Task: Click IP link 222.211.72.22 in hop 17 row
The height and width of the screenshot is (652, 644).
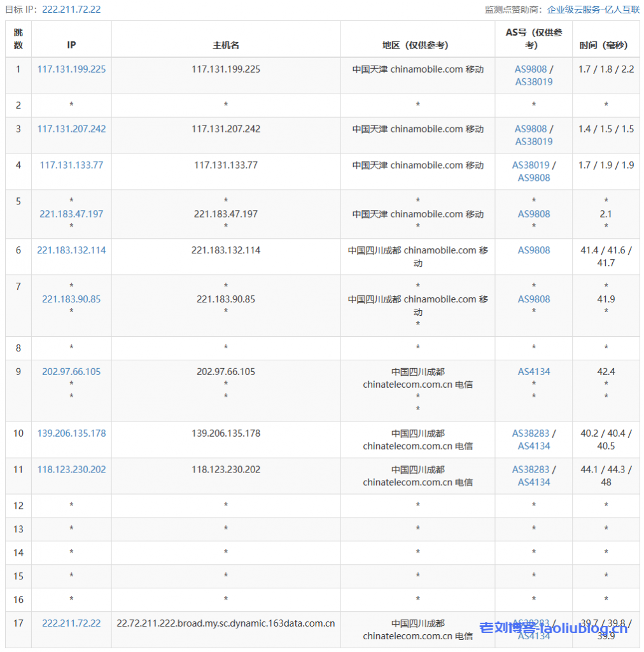Action: pos(71,623)
